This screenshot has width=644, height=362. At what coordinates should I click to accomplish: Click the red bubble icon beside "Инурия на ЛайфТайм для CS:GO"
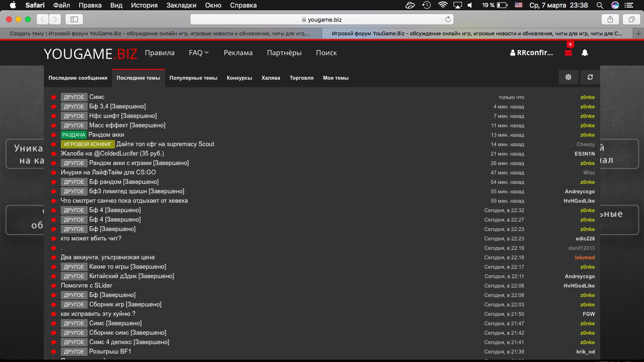tap(54, 173)
